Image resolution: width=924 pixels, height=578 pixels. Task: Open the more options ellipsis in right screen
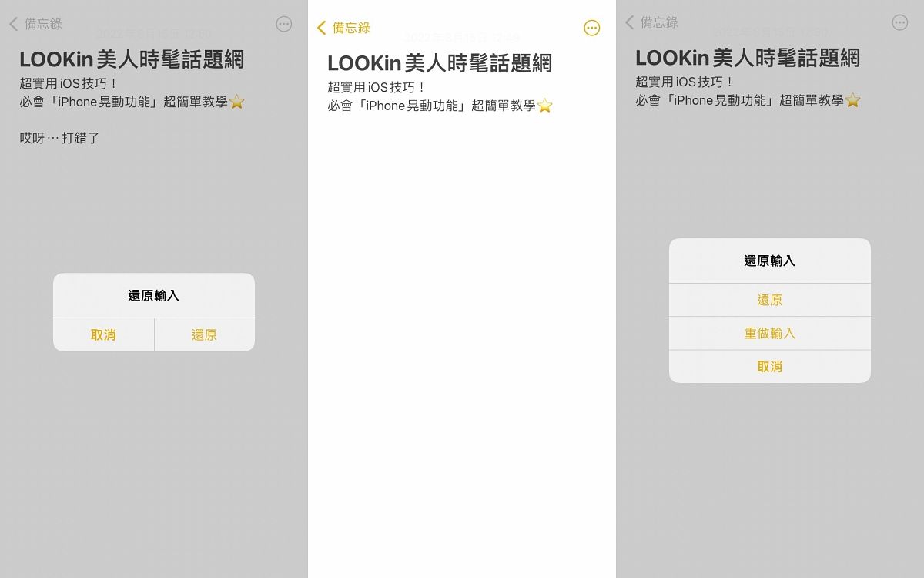900,22
